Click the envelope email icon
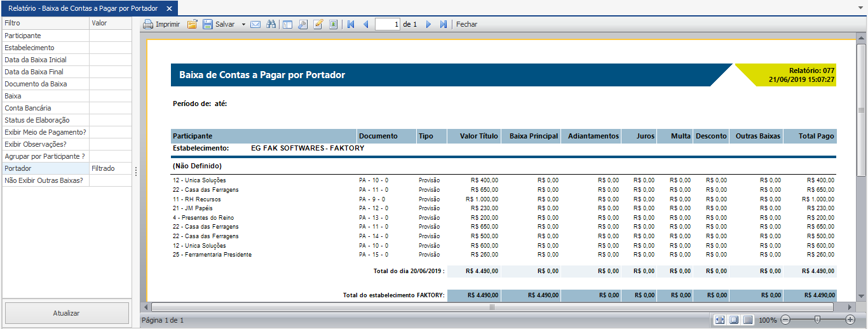The height and width of the screenshot is (329, 868). [x=255, y=24]
